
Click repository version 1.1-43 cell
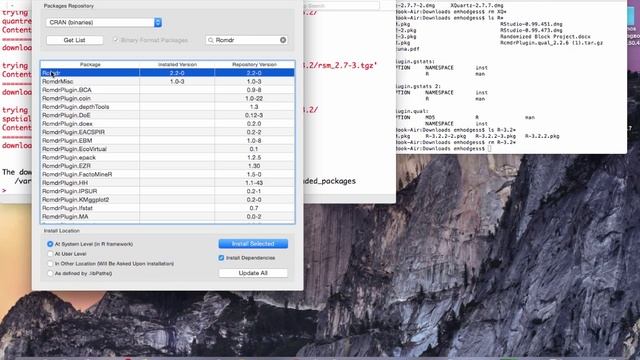coord(254,182)
